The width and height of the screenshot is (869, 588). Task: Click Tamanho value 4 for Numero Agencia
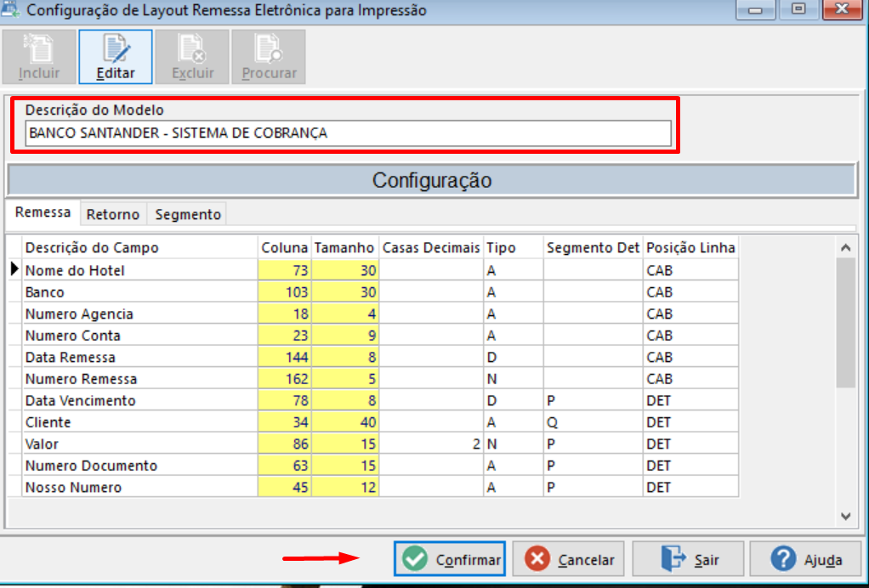(x=344, y=314)
